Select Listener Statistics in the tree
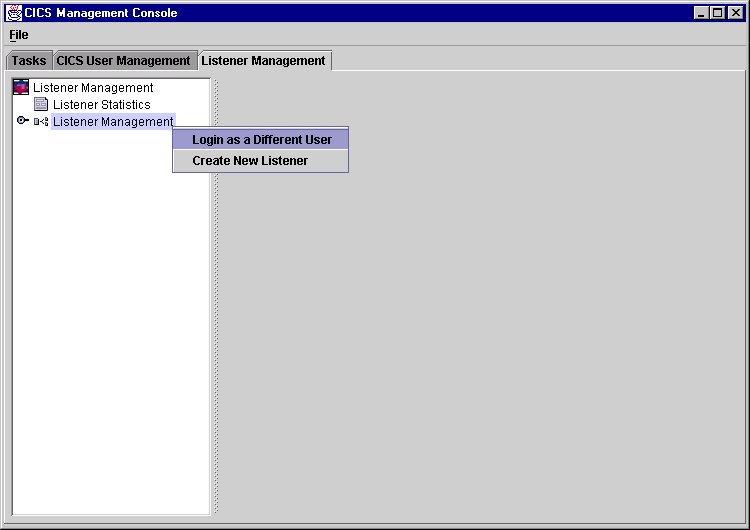750x530 pixels. click(x=101, y=104)
